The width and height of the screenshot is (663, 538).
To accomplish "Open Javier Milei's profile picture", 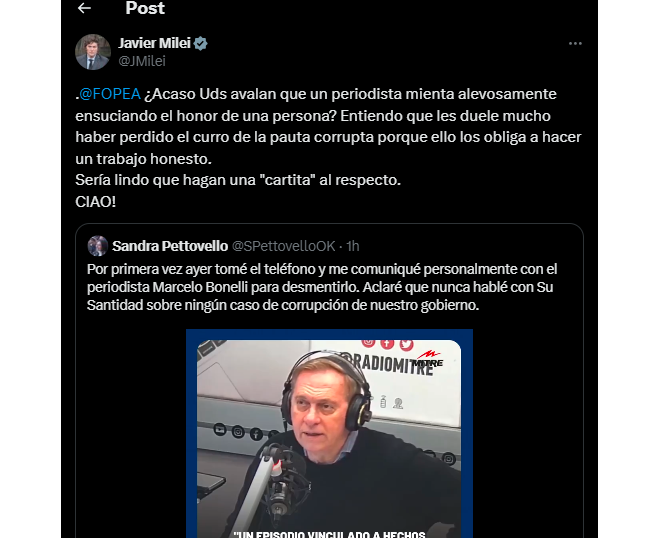I will (93, 52).
